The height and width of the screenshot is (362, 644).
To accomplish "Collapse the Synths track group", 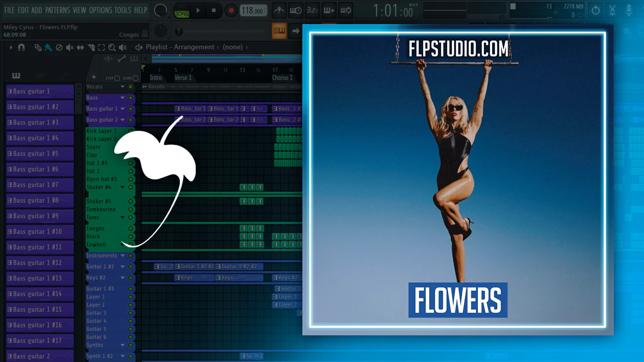I will coord(122,345).
